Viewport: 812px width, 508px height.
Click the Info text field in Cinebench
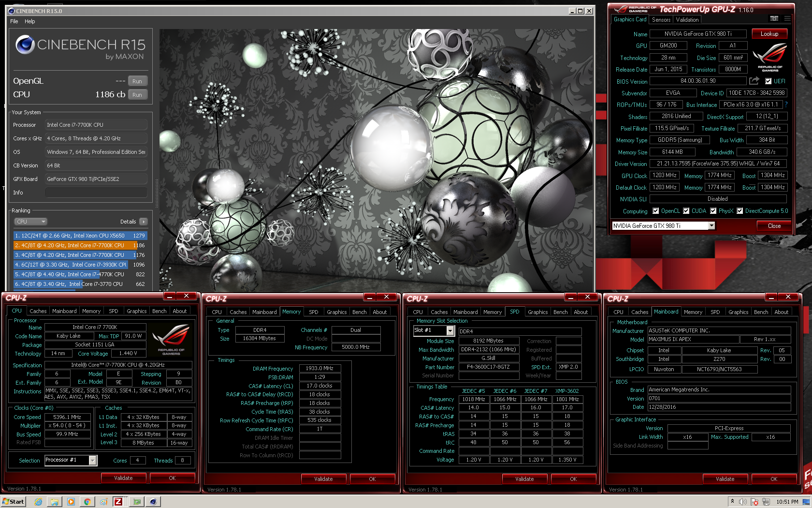click(96, 193)
